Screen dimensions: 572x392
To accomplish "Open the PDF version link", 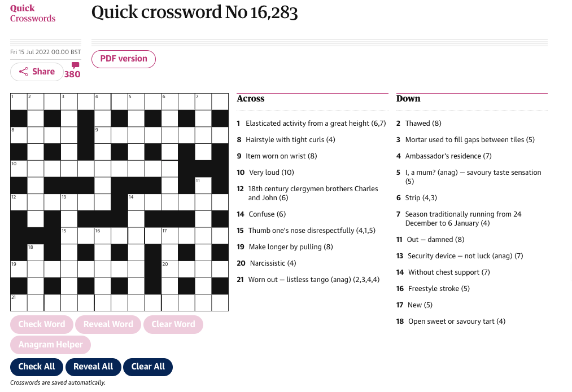I will [x=124, y=59].
